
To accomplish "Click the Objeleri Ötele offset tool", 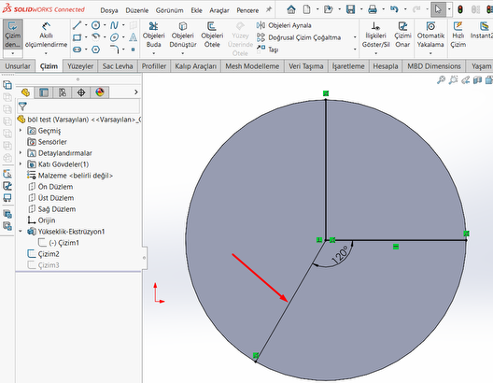I will click(x=212, y=35).
